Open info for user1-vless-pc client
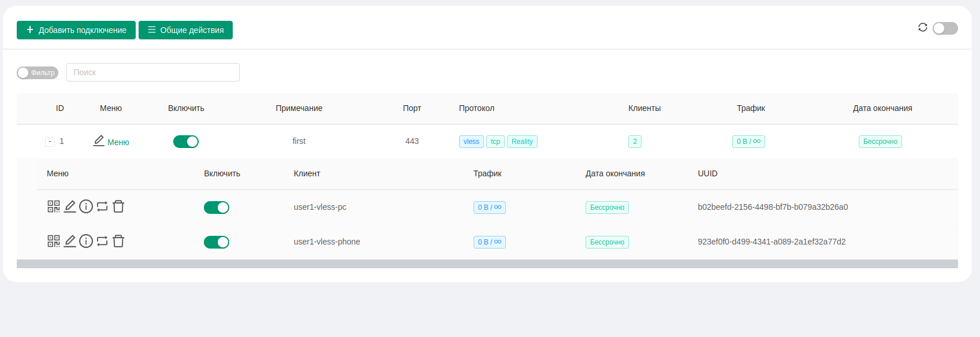The height and width of the screenshot is (337, 980). coord(86,206)
